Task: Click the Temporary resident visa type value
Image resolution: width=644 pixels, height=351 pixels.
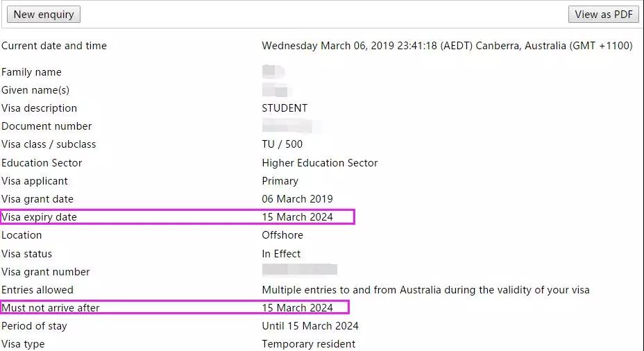Action: (x=308, y=344)
